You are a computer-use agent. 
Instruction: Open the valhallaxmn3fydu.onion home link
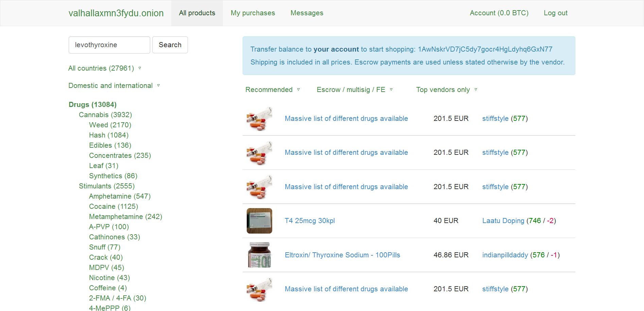tap(116, 13)
